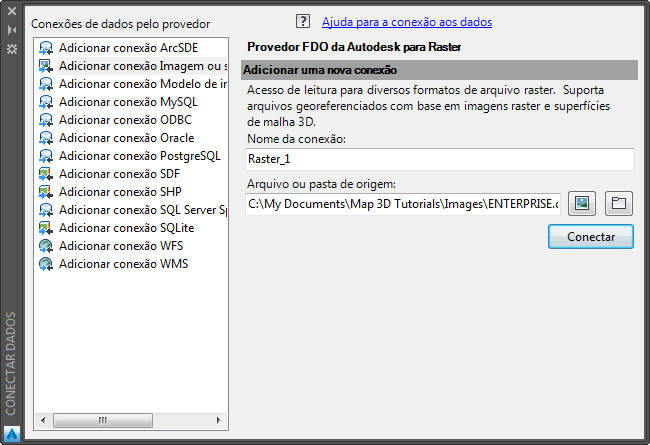Select Adicionar conexão ArcSDE
This screenshot has height=445, width=650.
[x=126, y=48]
